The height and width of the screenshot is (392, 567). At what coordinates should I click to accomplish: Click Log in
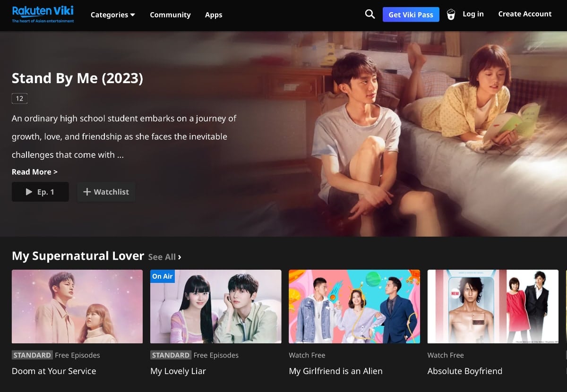click(x=473, y=14)
